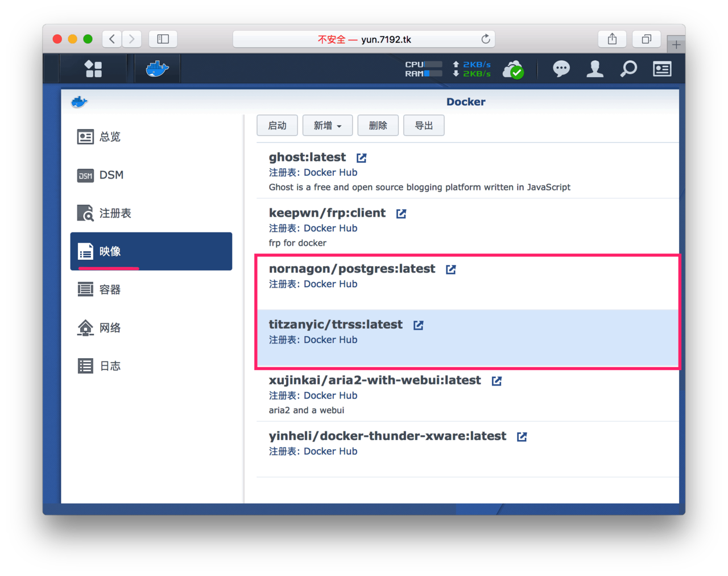Select the Docker whale taskbar icon
Screen dimensions: 728x576
(157, 69)
